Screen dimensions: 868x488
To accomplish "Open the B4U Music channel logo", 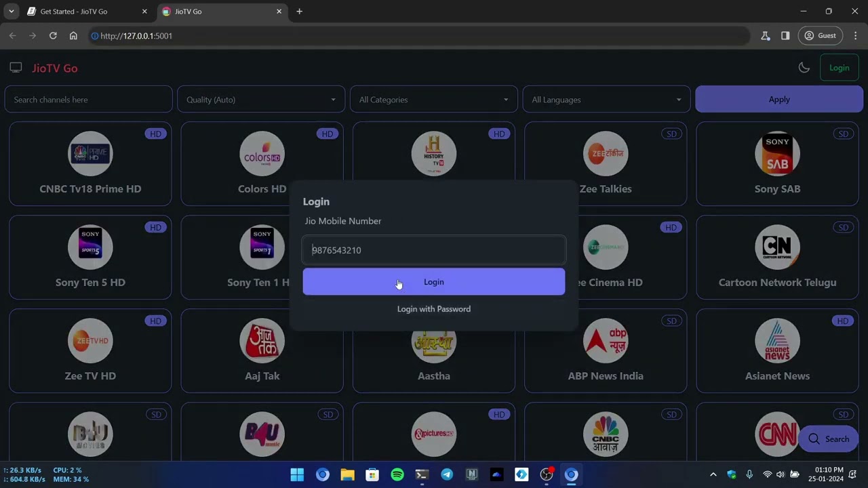I will 262,434.
